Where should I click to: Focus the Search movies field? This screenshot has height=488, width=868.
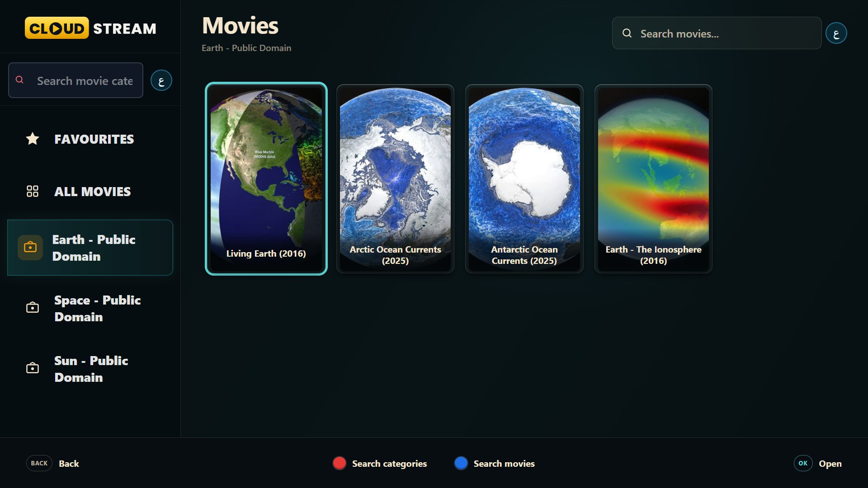[717, 33]
